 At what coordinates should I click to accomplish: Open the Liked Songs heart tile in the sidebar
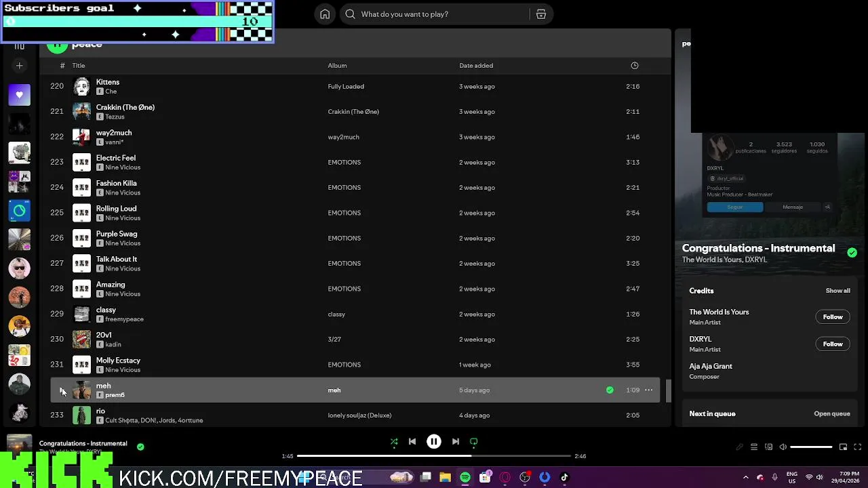20,95
